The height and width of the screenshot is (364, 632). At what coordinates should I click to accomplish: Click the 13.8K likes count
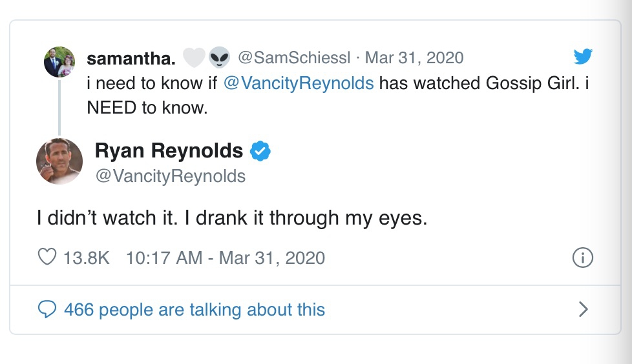pos(86,258)
